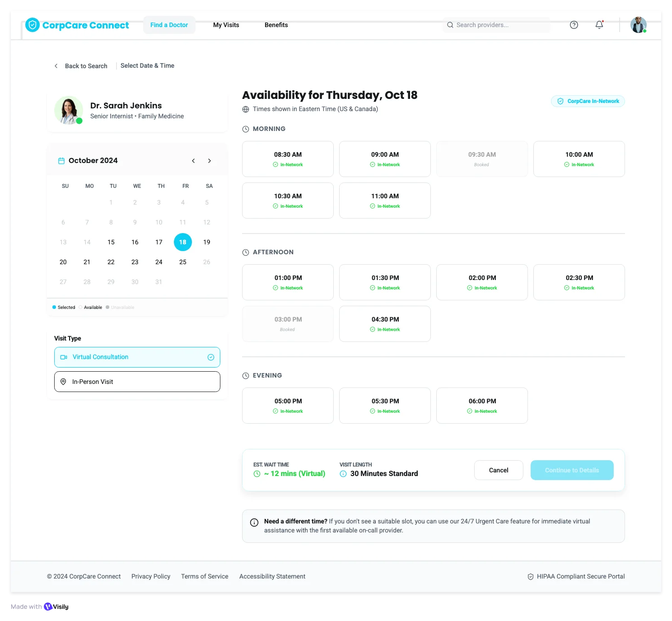The image size is (672, 621).
Task: Go to previous month with left chevron
Action: [193, 160]
